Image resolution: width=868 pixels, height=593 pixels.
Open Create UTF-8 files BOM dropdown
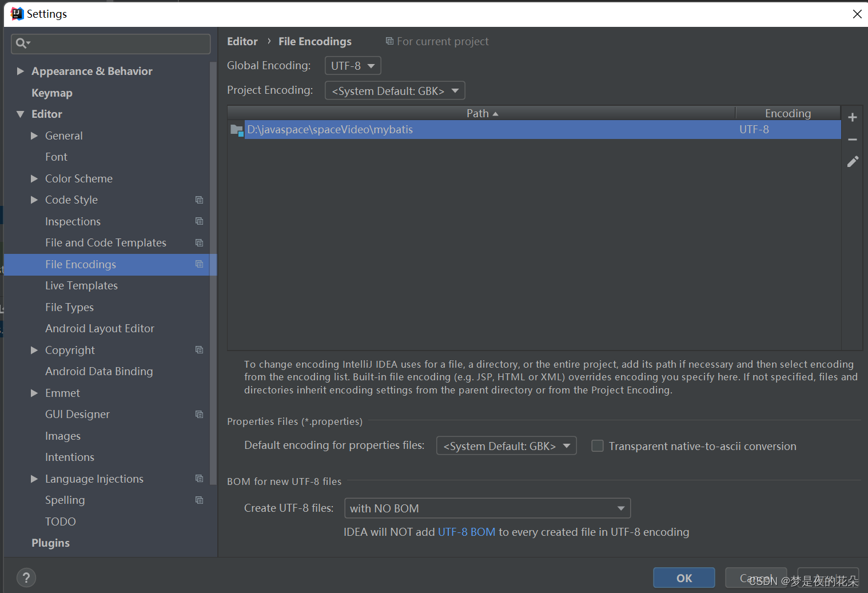[x=487, y=508]
